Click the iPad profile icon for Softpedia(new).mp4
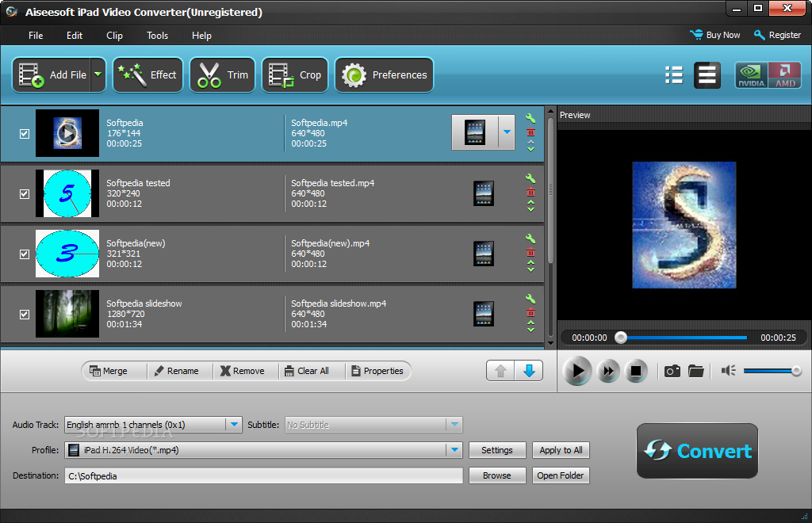Screen dimensions: 812x523 484,254
